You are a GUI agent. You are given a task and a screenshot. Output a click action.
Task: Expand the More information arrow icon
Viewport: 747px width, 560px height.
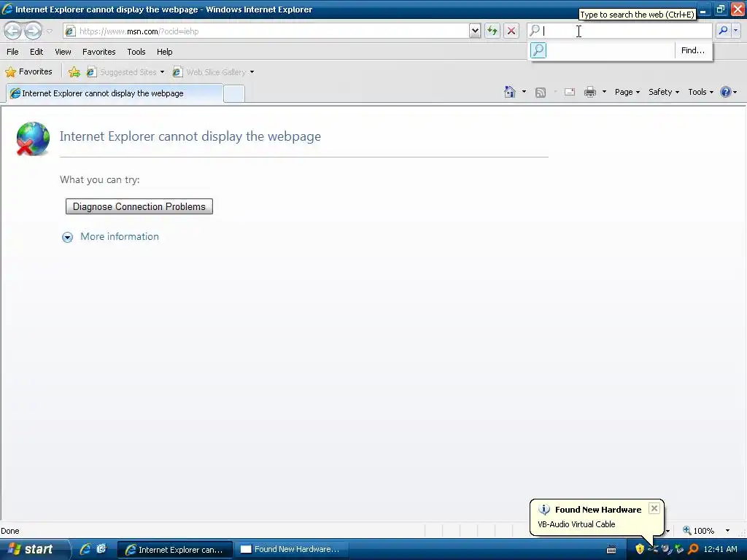(68, 237)
